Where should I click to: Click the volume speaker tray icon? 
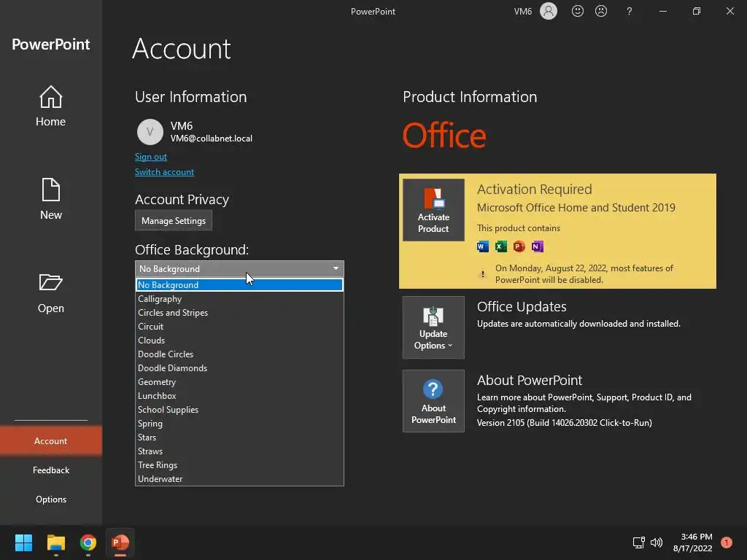pos(657,542)
